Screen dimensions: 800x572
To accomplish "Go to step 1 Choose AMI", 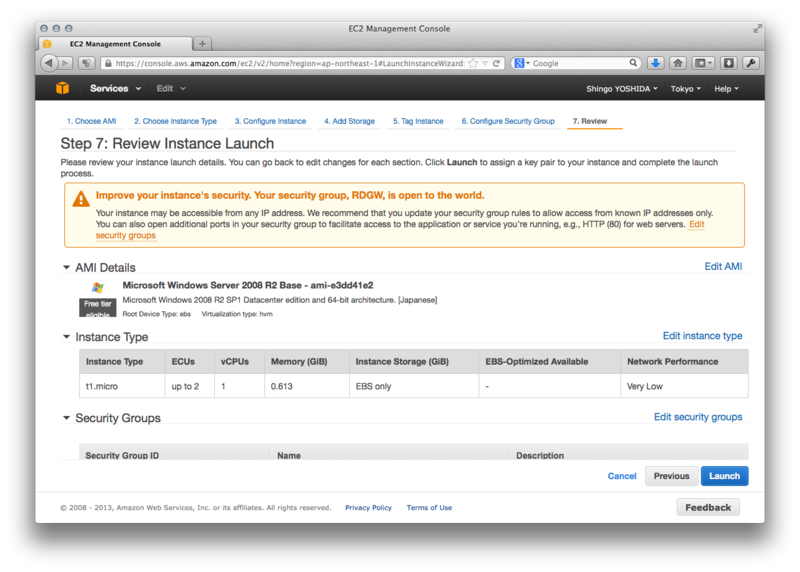I will point(91,121).
